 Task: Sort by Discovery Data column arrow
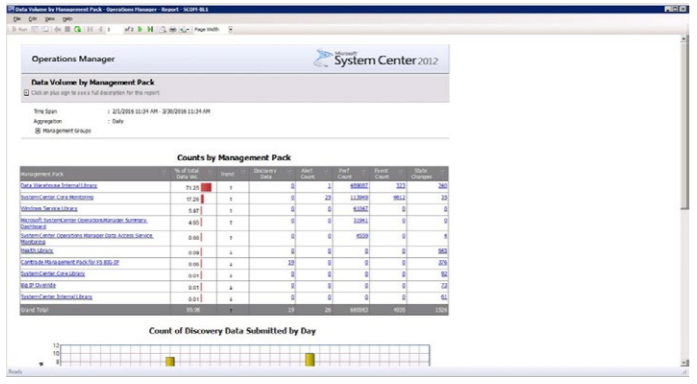pos(289,172)
